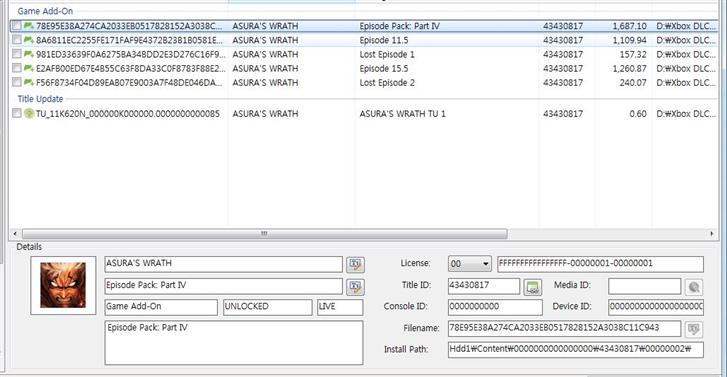This screenshot has height=377, width=727.
Task: Tick the checkbox for Lost Episode 2 row
Action: [17, 83]
